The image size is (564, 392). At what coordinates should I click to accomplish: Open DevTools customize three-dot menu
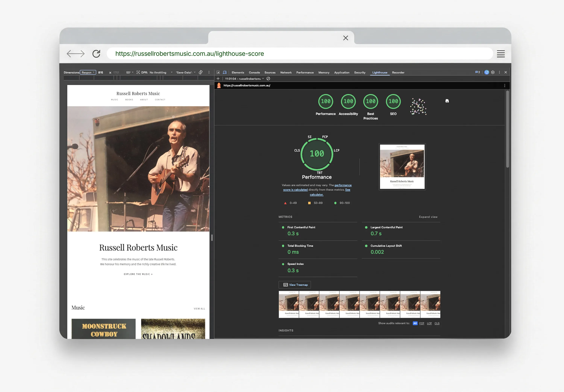click(499, 72)
